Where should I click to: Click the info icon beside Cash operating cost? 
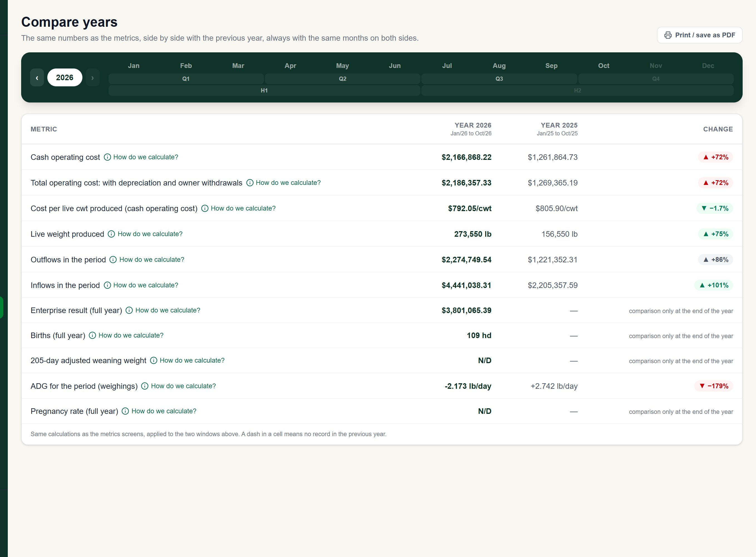107,157
